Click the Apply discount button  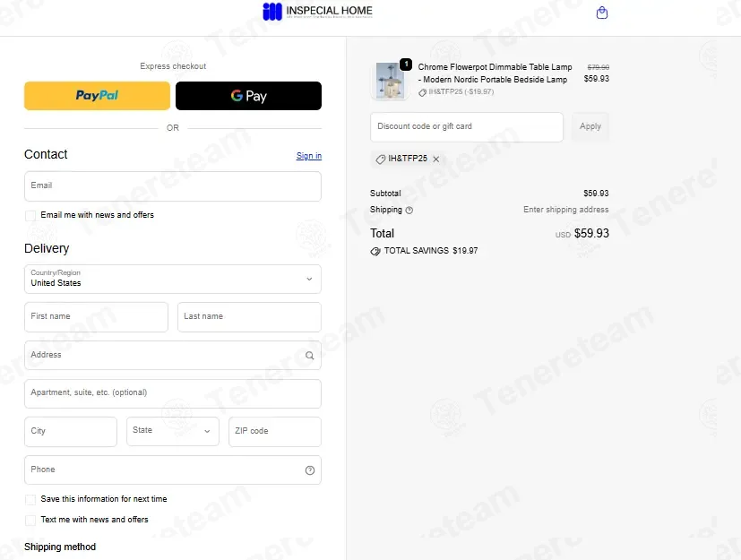click(x=590, y=126)
